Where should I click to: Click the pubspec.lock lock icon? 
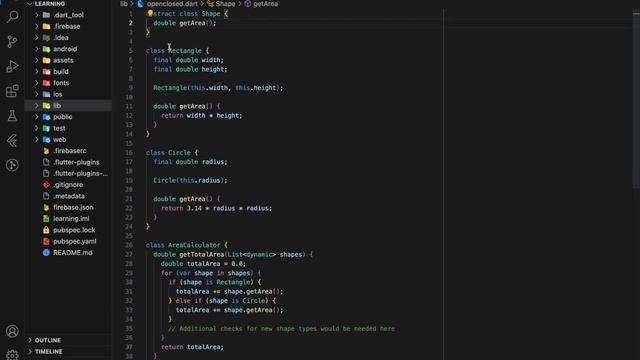tap(46, 230)
